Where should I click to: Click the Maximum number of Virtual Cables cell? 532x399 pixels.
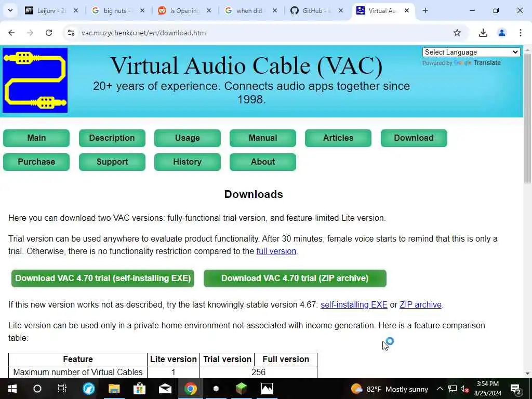pos(78,372)
